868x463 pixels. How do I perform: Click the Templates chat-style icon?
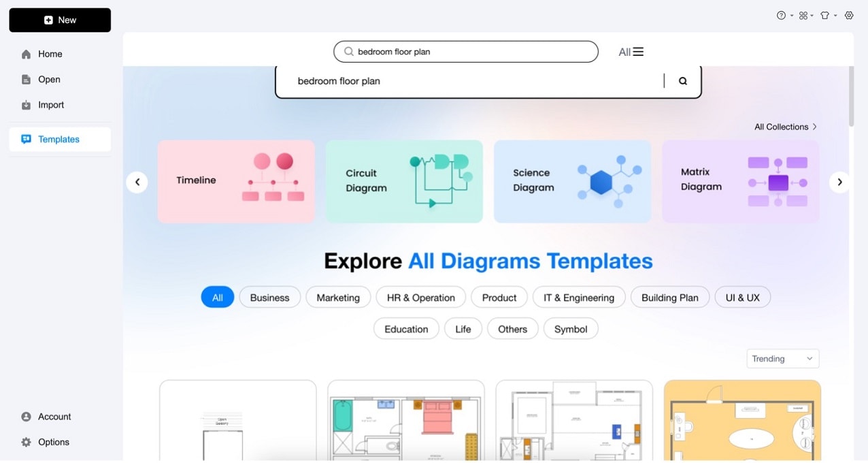pos(26,139)
